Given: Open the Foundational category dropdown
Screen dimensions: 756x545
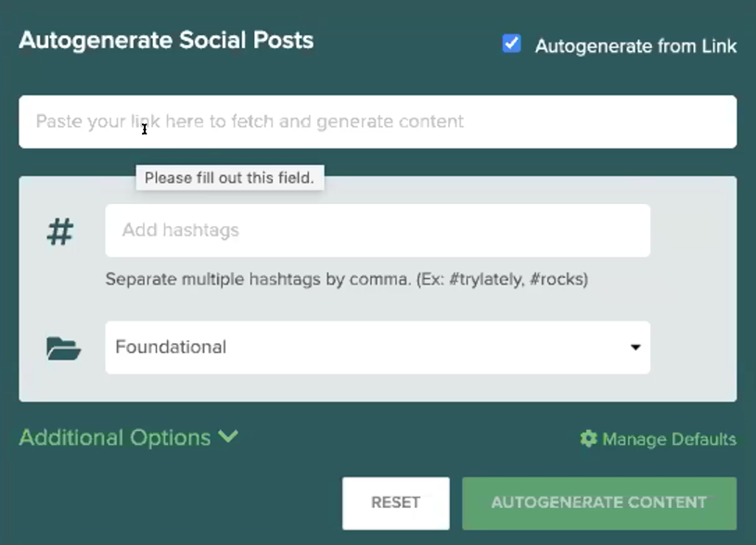Looking at the screenshot, I should tap(378, 348).
